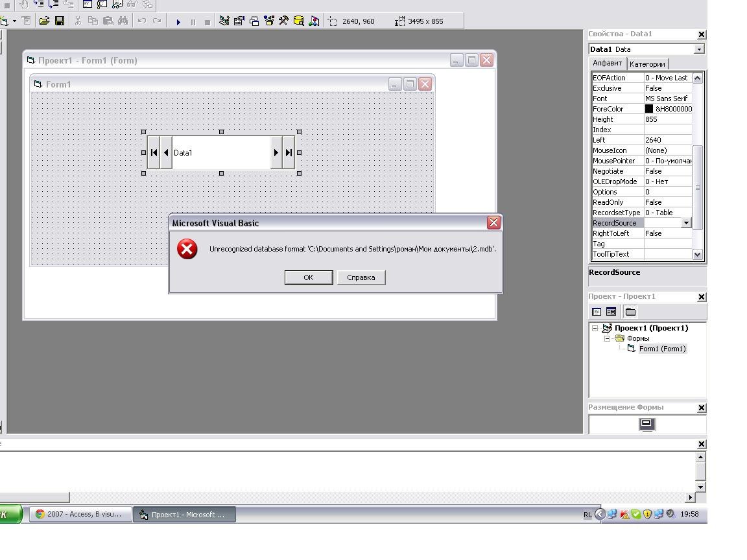Click the Cut scissors icon
Image resolution: width=747 pixels, height=560 pixels.
tap(78, 21)
